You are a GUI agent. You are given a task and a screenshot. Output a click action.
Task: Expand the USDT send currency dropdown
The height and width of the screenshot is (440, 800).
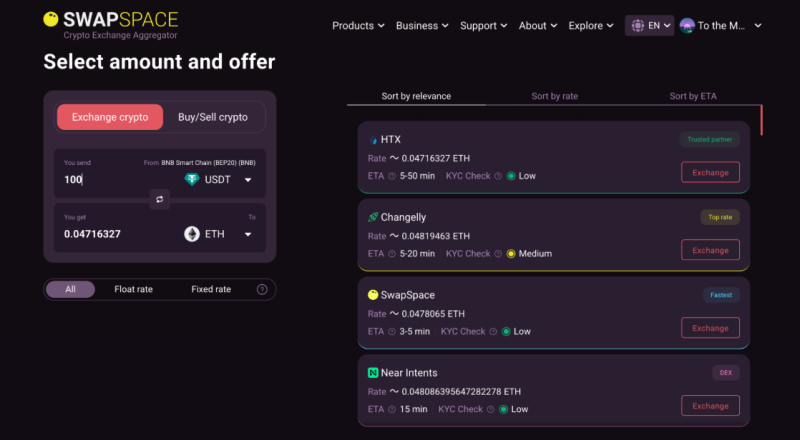point(248,180)
